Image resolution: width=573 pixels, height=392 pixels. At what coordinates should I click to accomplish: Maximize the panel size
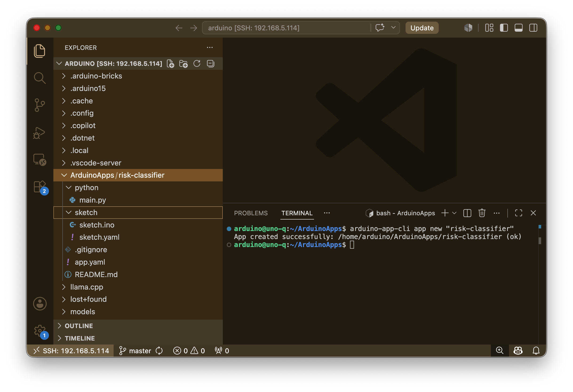tap(519, 213)
